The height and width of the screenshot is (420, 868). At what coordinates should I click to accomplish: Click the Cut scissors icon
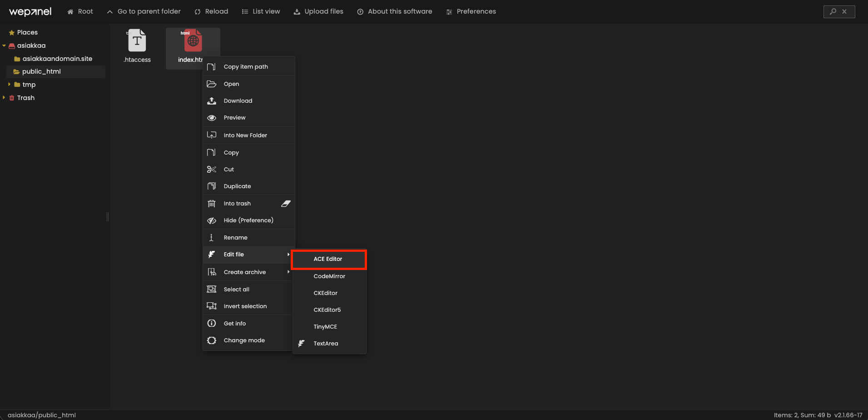pos(211,170)
